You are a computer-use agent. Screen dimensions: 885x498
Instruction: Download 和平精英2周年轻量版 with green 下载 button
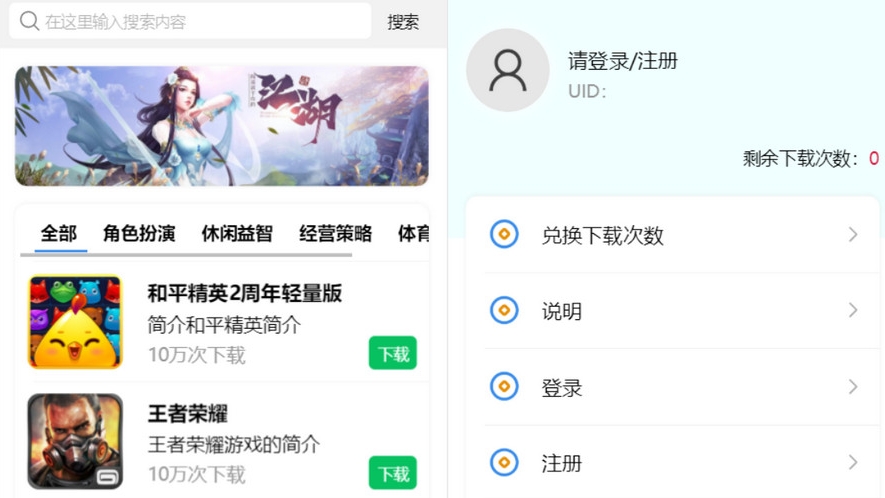(393, 353)
